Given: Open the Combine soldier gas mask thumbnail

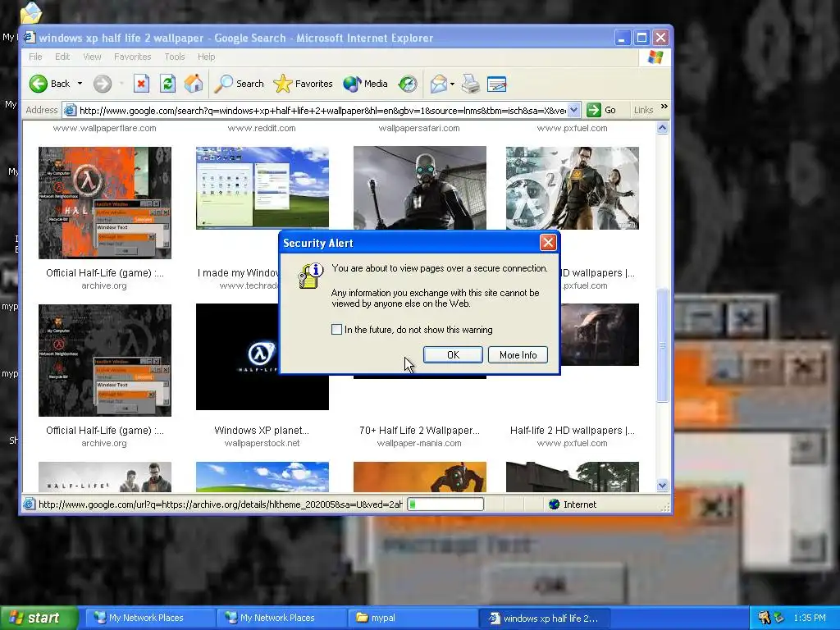Looking at the screenshot, I should click(x=420, y=188).
